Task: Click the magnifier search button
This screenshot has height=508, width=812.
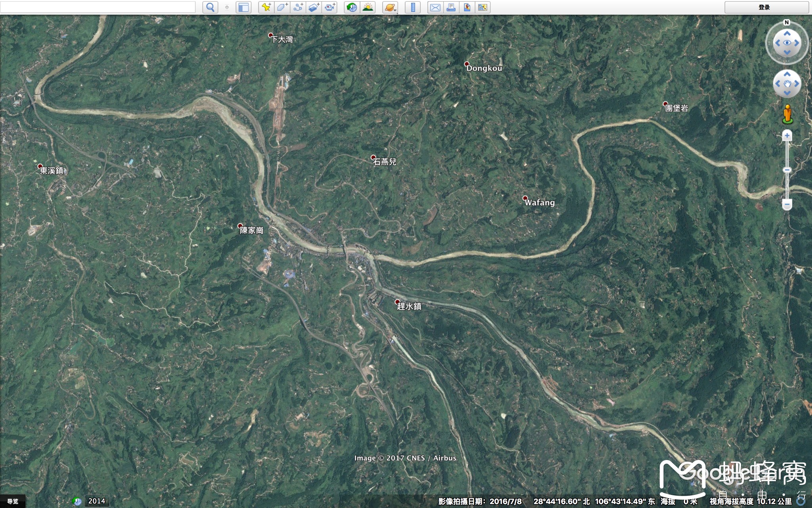Action: [210, 7]
